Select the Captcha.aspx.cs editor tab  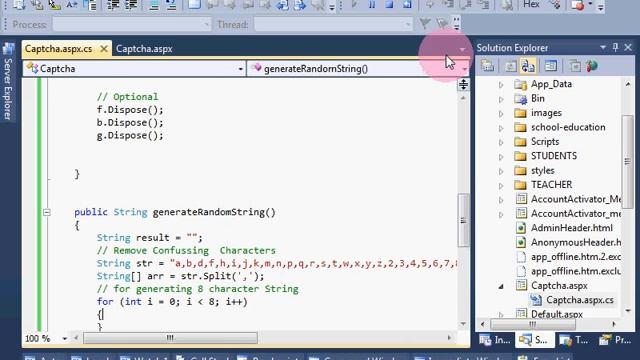tap(58, 49)
